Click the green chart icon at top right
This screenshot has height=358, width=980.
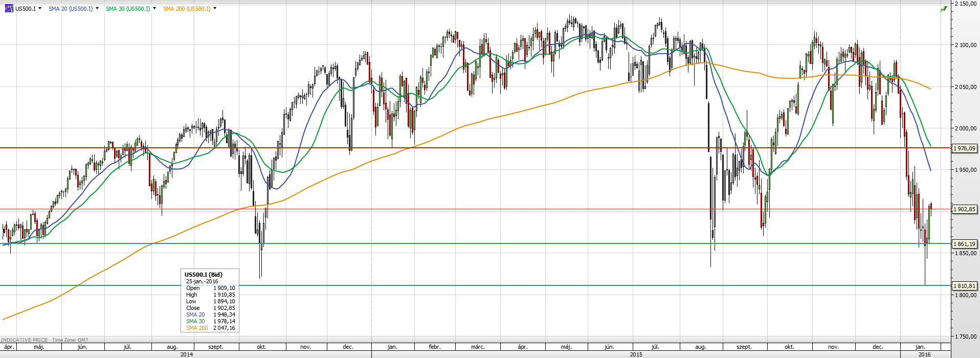click(x=944, y=9)
